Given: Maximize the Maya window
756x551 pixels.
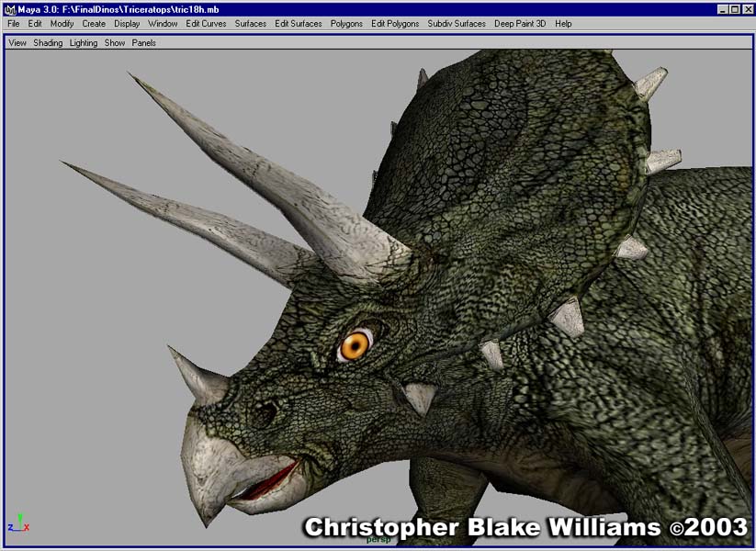Looking at the screenshot, I should [x=734, y=9].
